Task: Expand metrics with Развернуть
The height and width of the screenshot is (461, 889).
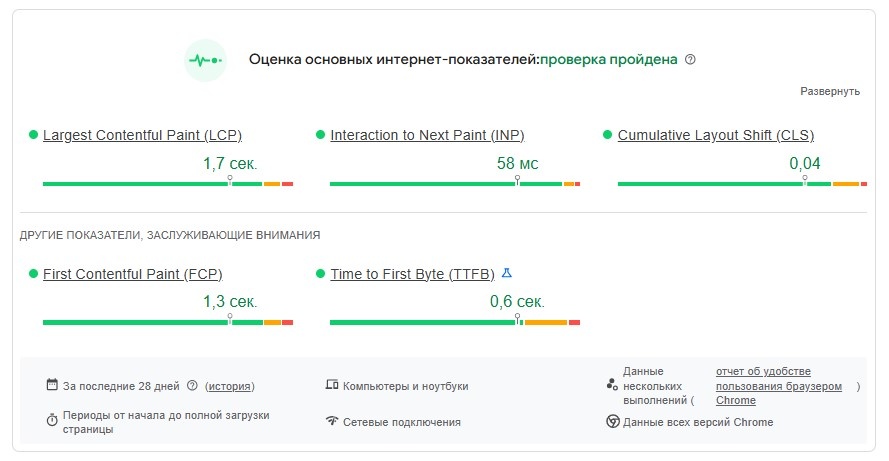Action: coord(829,91)
